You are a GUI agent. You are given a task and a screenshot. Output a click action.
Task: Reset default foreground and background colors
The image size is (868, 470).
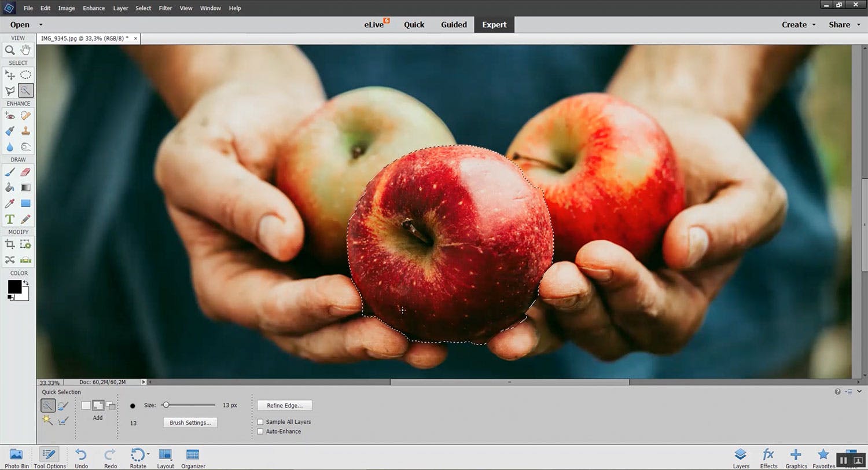coord(10,298)
